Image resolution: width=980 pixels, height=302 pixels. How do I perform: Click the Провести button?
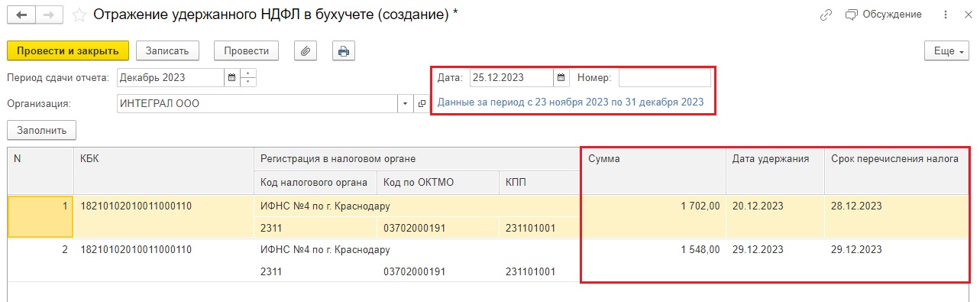point(246,51)
